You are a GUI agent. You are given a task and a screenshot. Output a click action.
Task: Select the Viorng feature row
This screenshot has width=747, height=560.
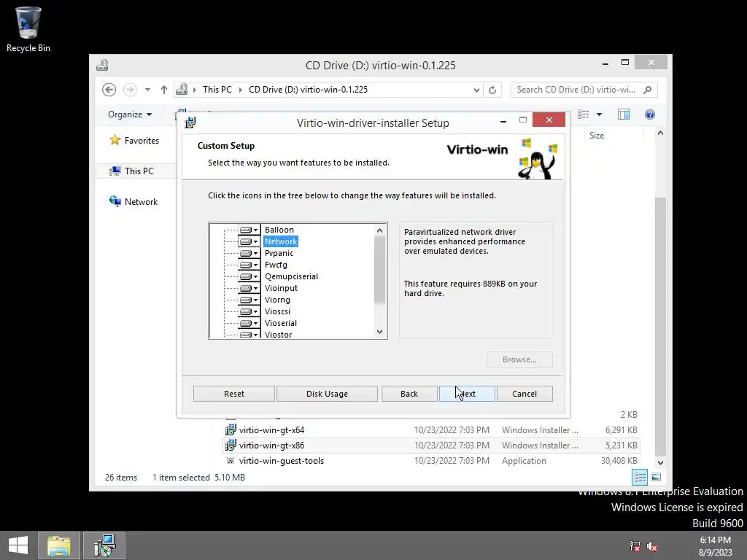click(277, 300)
